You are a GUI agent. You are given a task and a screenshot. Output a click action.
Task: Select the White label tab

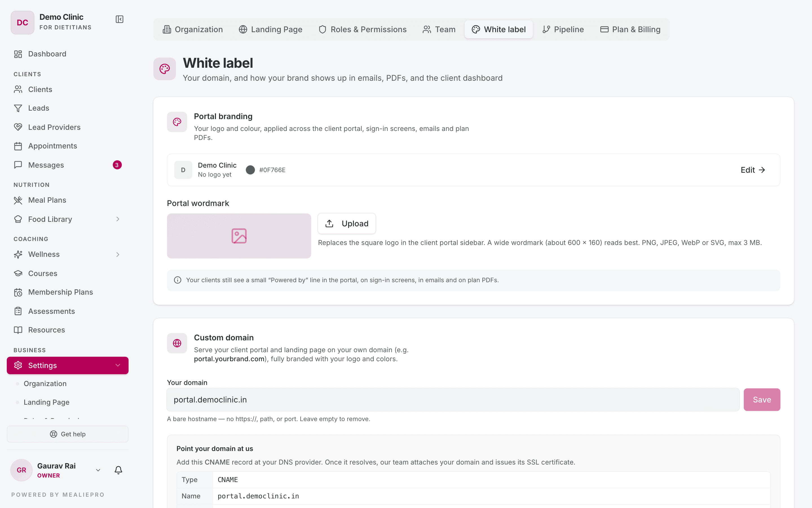click(x=498, y=29)
